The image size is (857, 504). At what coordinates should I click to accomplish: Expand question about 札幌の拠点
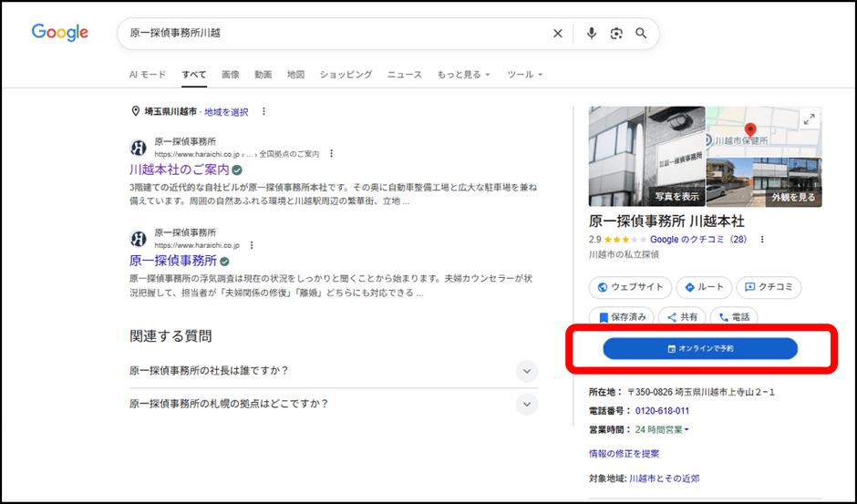pyautogui.click(x=334, y=405)
